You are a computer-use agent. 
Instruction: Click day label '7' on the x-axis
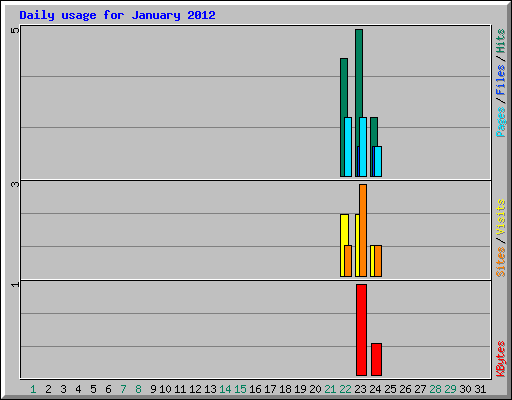123,389
